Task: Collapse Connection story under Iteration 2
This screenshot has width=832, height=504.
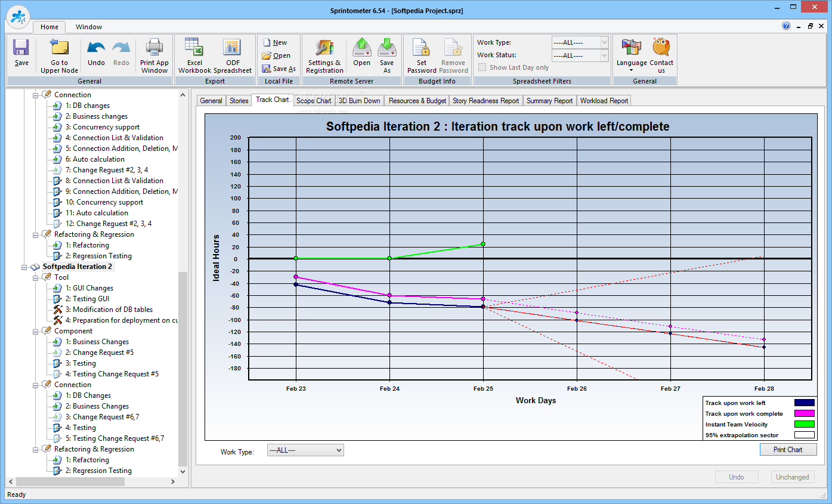Action: pyautogui.click(x=35, y=385)
